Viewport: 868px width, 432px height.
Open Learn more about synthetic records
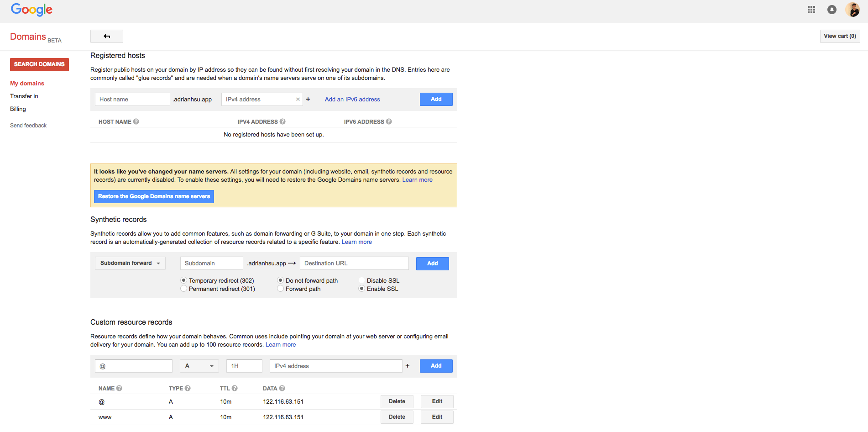click(x=356, y=242)
